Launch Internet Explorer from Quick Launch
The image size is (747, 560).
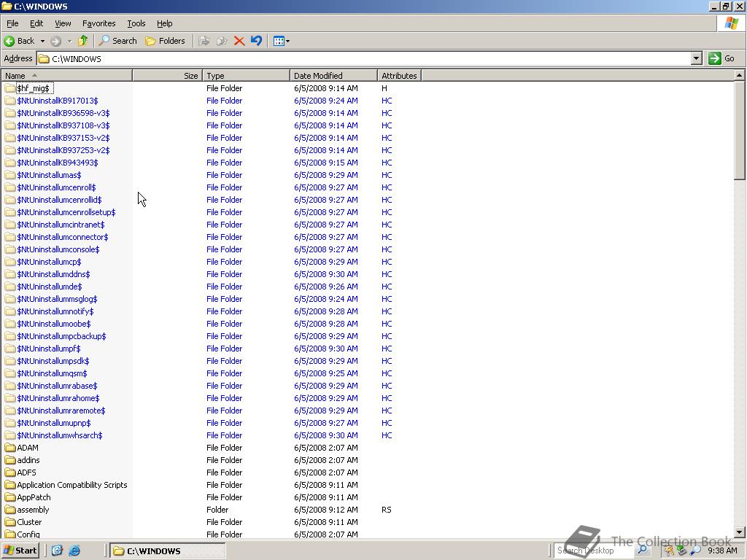click(x=74, y=551)
